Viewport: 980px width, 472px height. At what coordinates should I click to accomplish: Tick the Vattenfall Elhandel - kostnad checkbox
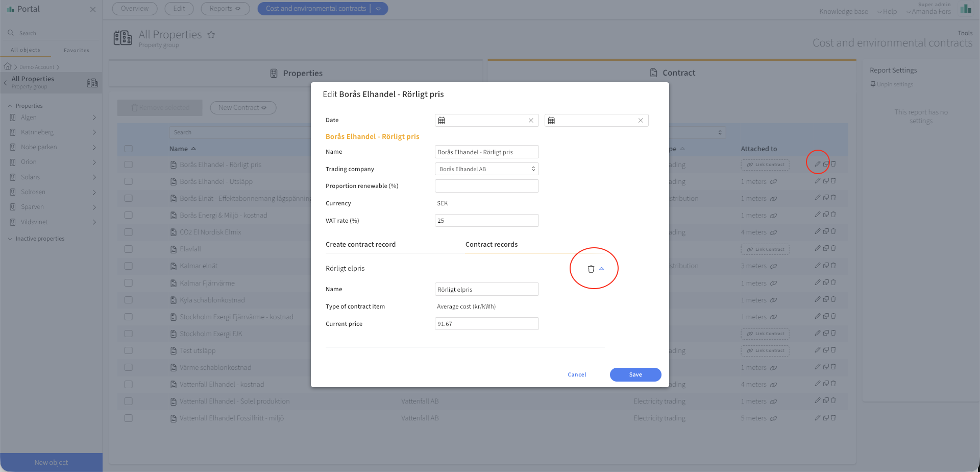point(128,384)
